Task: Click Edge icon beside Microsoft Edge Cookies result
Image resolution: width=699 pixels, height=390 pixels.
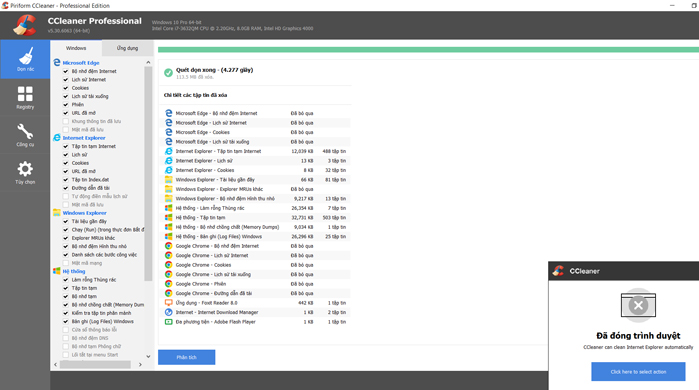Action: (169, 132)
